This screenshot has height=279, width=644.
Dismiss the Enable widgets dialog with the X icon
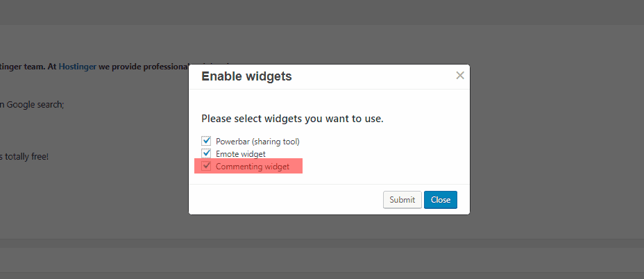tap(459, 76)
